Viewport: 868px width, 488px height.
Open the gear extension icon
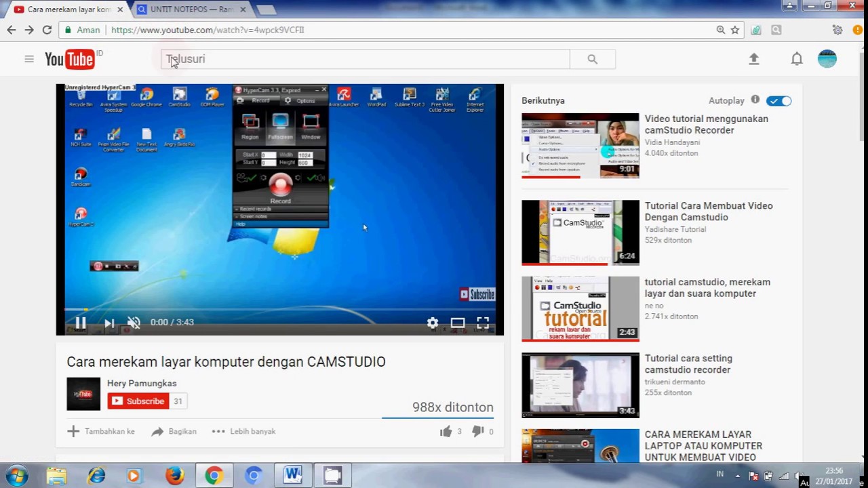click(x=837, y=30)
